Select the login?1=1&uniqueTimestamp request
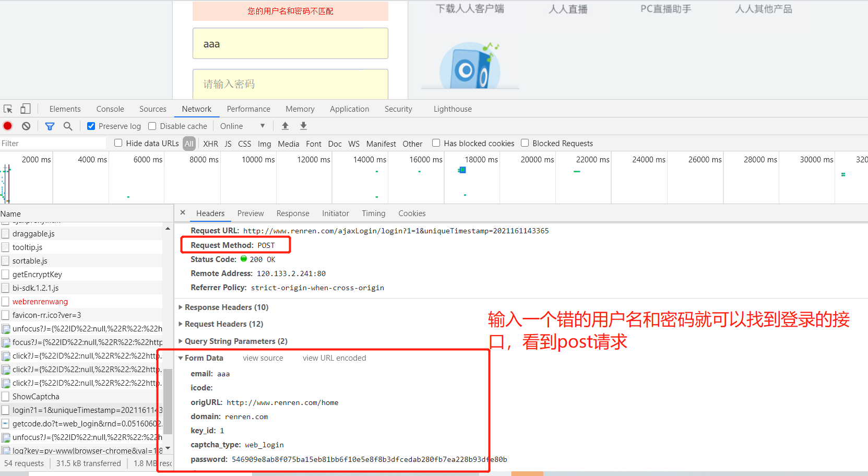This screenshot has width=868, height=476. [x=81, y=410]
